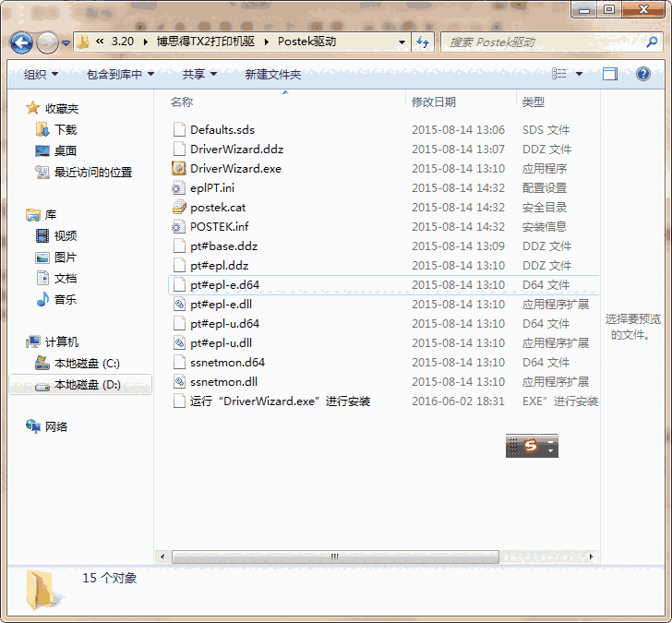Click the 安全目录 type cell

[545, 208]
